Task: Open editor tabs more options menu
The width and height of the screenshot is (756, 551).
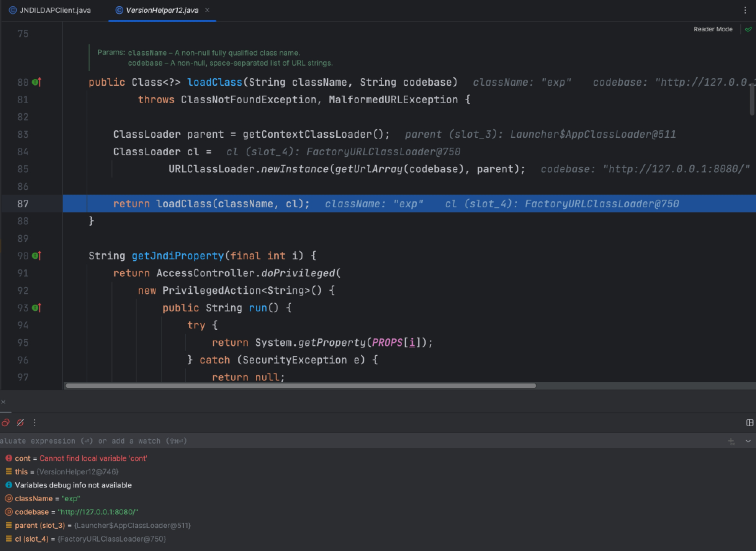Action: pyautogui.click(x=745, y=10)
